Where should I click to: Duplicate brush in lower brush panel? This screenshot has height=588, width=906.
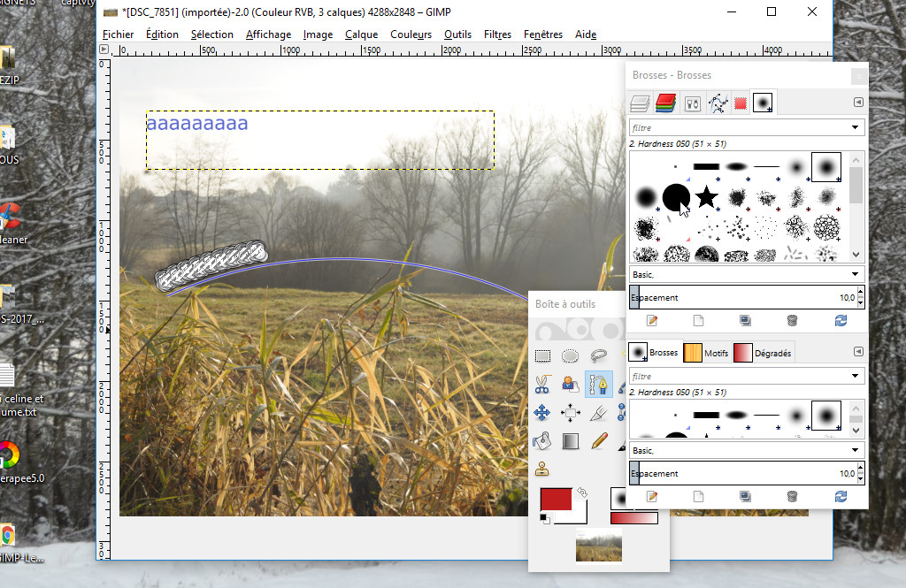pos(745,496)
